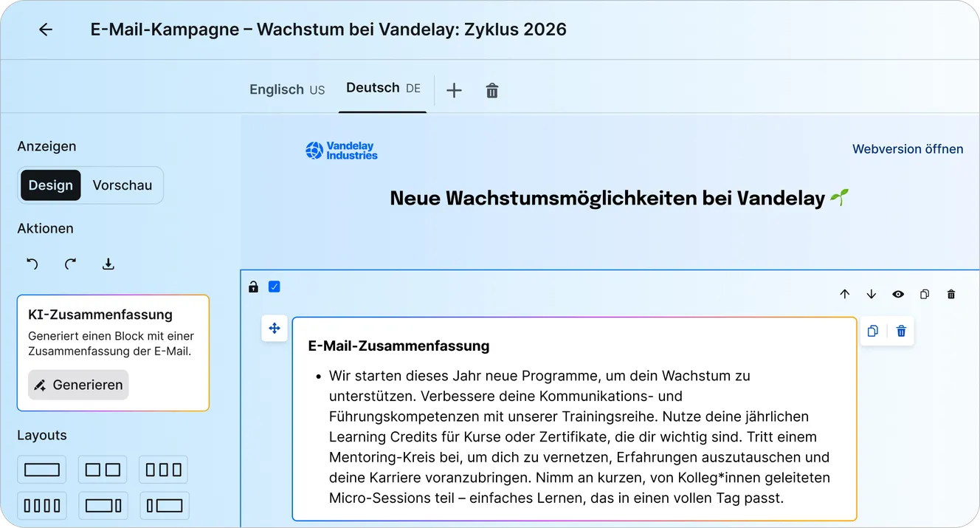This screenshot has width=980, height=528.
Task: Add a new language with plus icon
Action: click(454, 90)
